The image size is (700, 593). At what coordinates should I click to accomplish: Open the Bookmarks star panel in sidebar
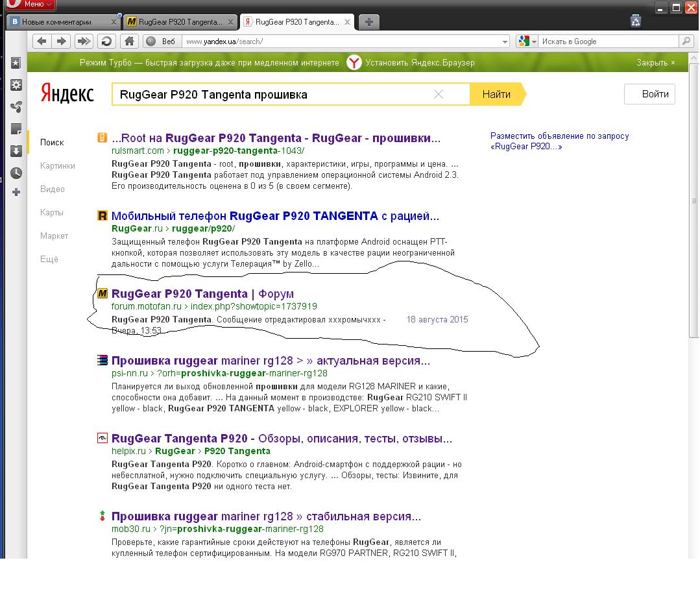click(16, 63)
